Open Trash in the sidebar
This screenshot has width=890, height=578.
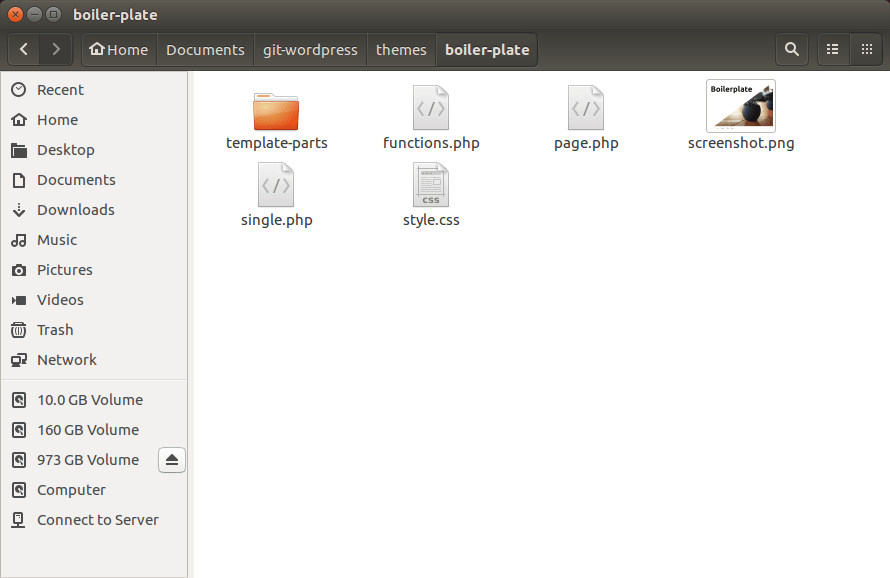pyautogui.click(x=55, y=330)
